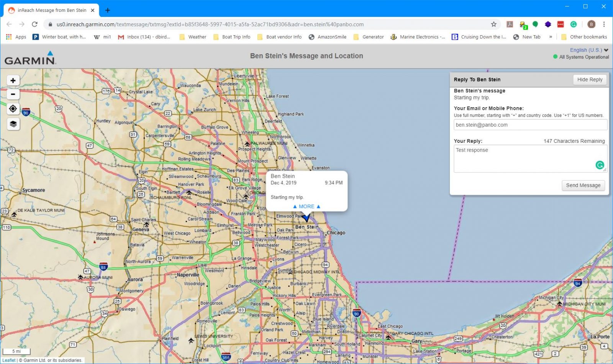Click the 9:34 PM timestamp in popup
The image size is (613, 364).
(x=334, y=183)
